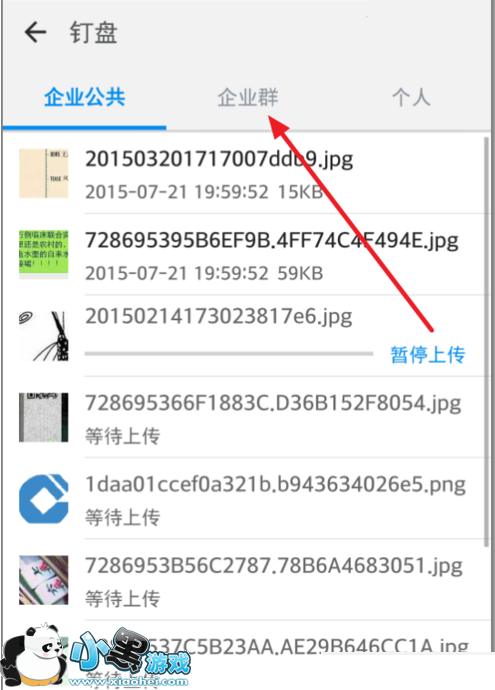Select file name 20150214173023817e6.jpg

click(x=218, y=317)
